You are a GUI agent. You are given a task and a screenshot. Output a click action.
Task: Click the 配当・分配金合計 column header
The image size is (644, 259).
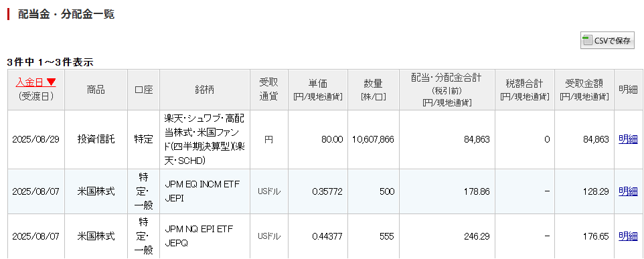click(x=447, y=90)
